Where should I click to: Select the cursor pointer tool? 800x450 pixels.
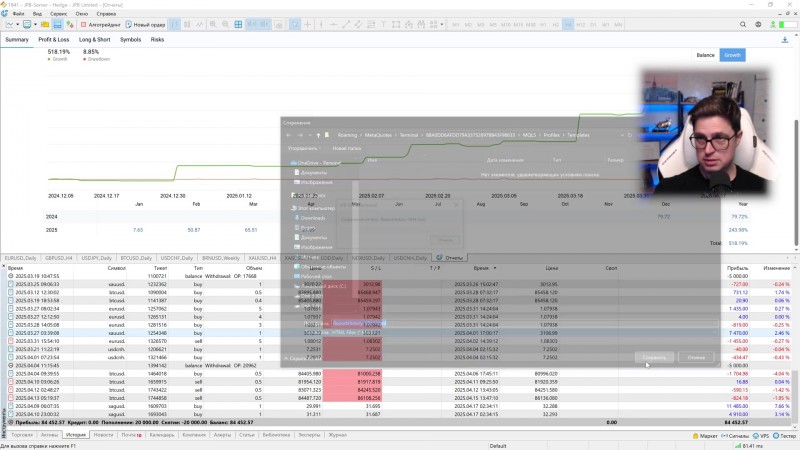click(295, 24)
